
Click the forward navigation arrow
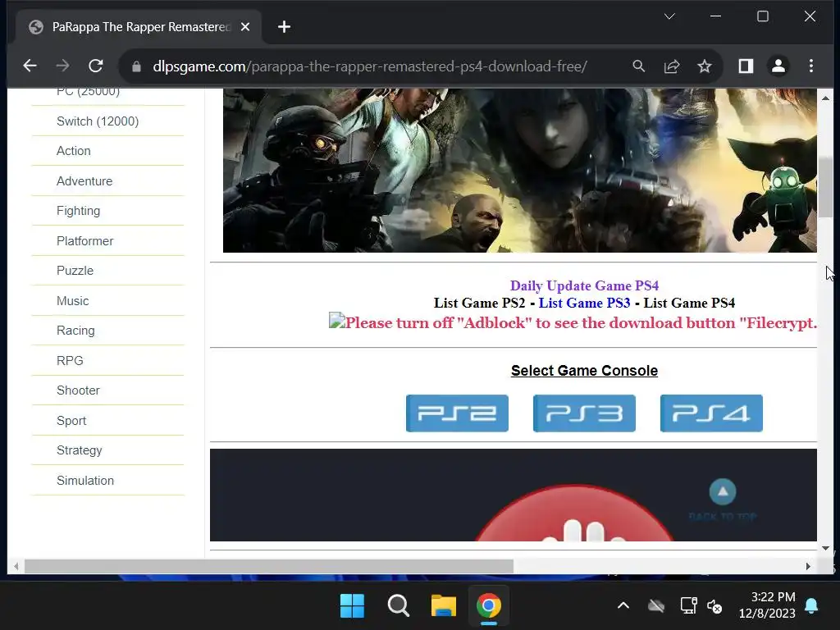pos(62,66)
